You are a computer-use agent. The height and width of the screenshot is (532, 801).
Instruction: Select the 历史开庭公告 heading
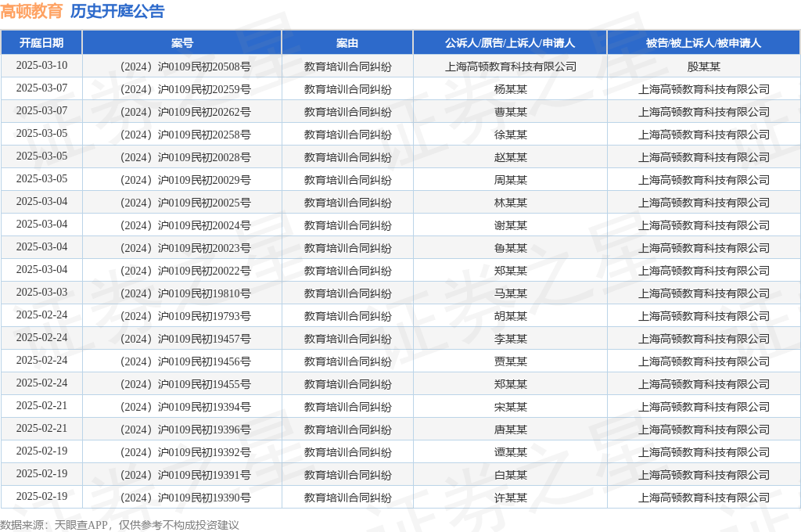(x=117, y=11)
